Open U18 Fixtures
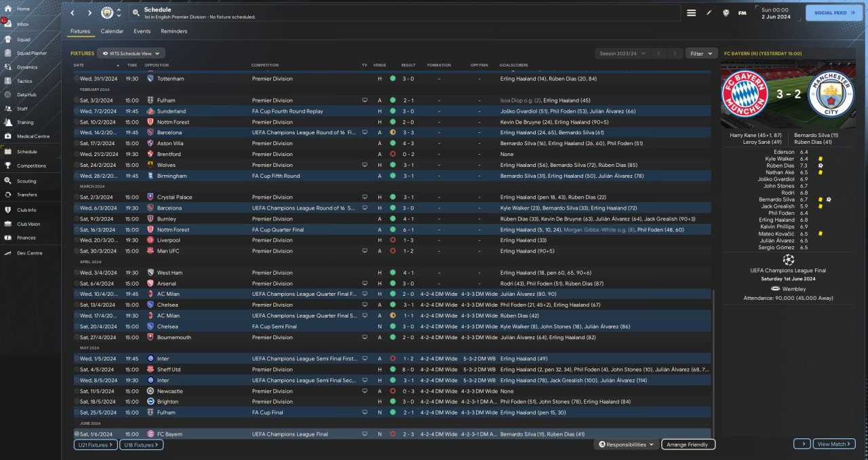 [141, 445]
